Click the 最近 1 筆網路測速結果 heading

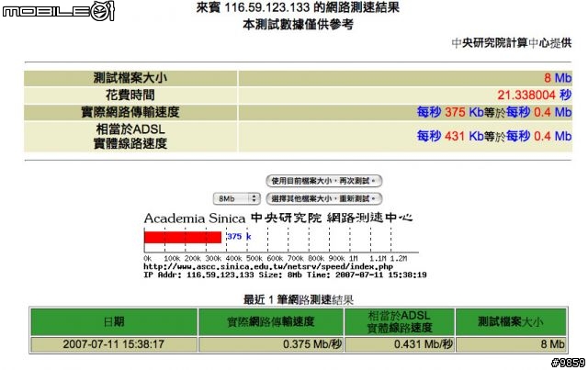299,300
